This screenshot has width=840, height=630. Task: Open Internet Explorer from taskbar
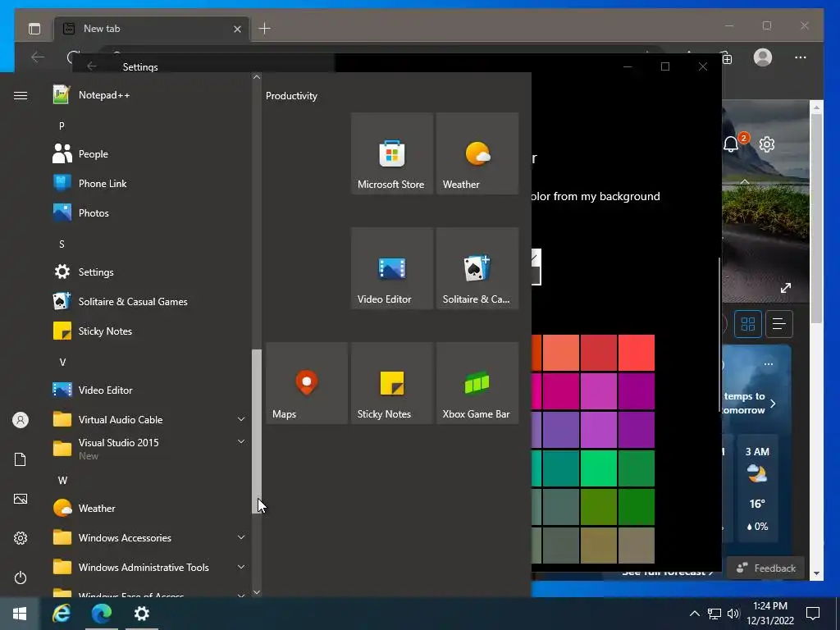pos(62,614)
